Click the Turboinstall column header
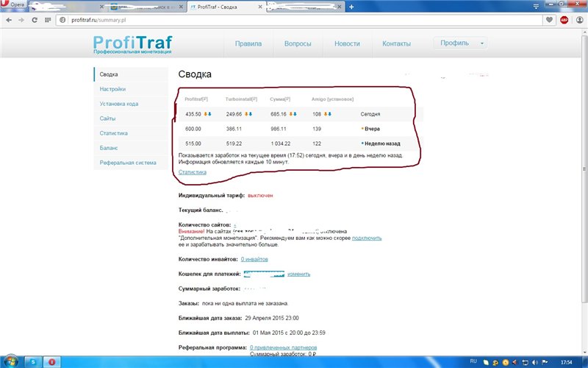 [x=241, y=99]
